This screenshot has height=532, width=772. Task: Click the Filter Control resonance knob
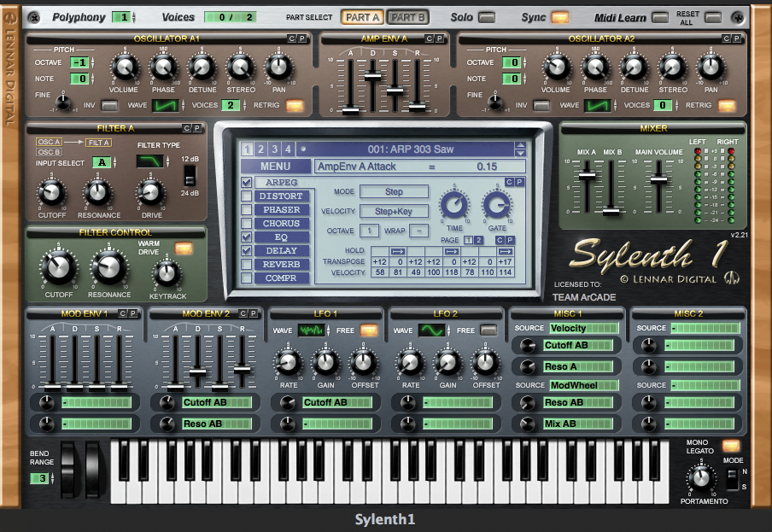(x=108, y=268)
